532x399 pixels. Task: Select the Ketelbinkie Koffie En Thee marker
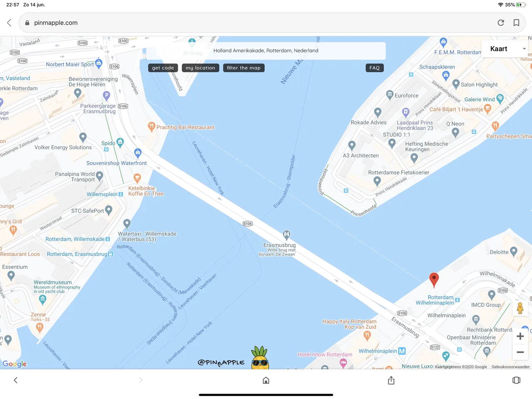pyautogui.click(x=137, y=178)
